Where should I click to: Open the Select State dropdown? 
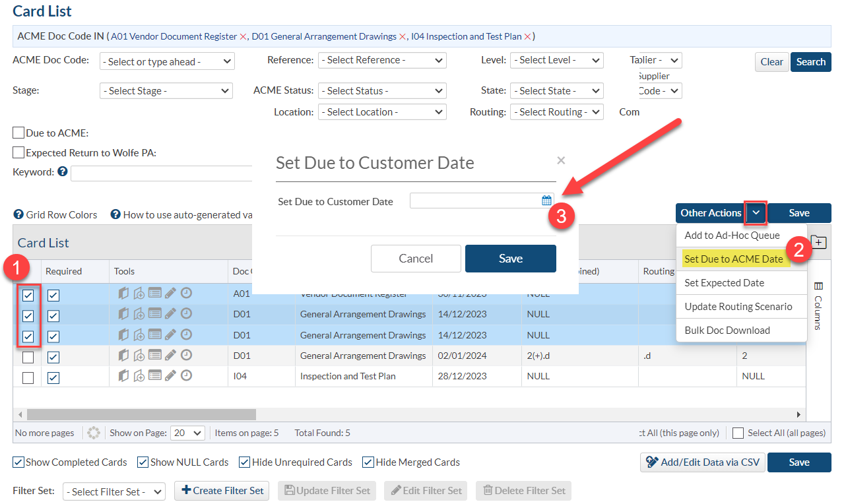click(557, 90)
